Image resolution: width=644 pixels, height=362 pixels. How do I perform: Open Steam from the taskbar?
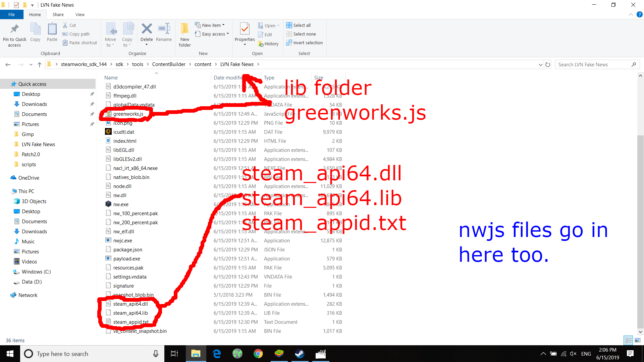pos(300,354)
